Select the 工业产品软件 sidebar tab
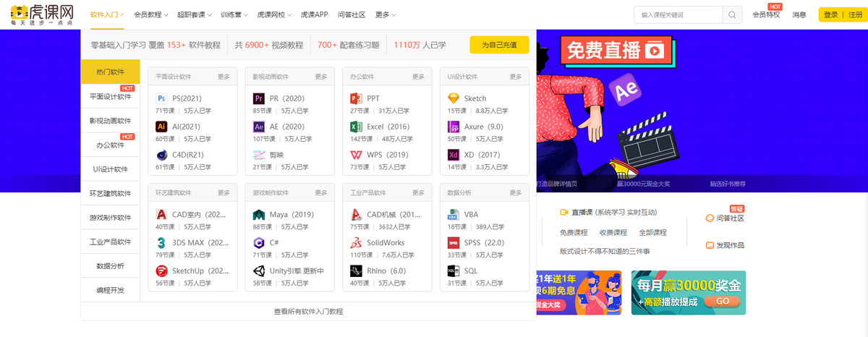This screenshot has height=337, width=868. [111, 242]
